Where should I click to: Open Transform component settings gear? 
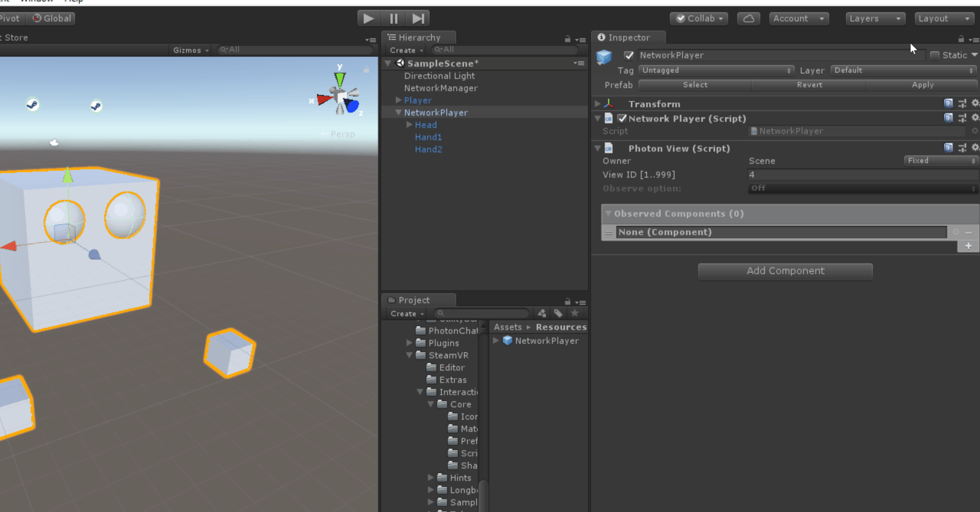(x=975, y=103)
